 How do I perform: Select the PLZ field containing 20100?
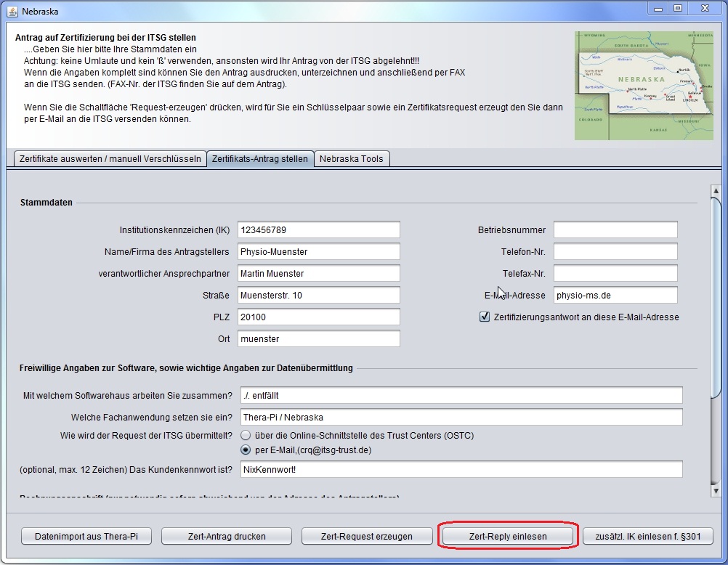(318, 317)
